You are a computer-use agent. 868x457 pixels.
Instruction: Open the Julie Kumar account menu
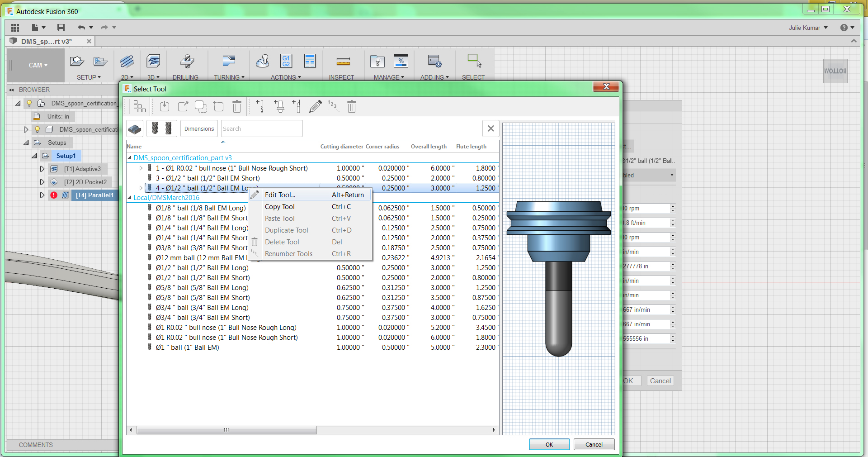point(808,28)
